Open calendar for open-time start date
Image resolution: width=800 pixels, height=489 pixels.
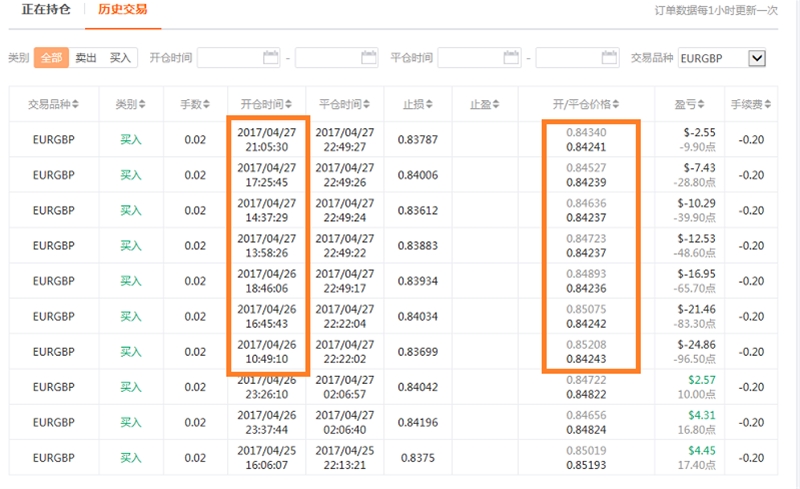pos(270,57)
